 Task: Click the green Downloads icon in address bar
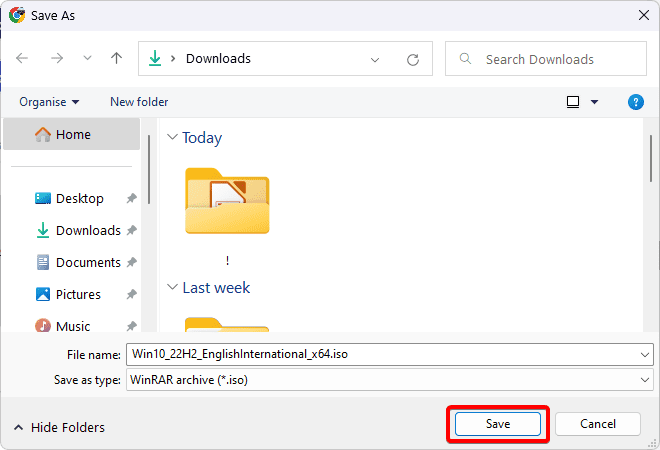[x=155, y=59]
